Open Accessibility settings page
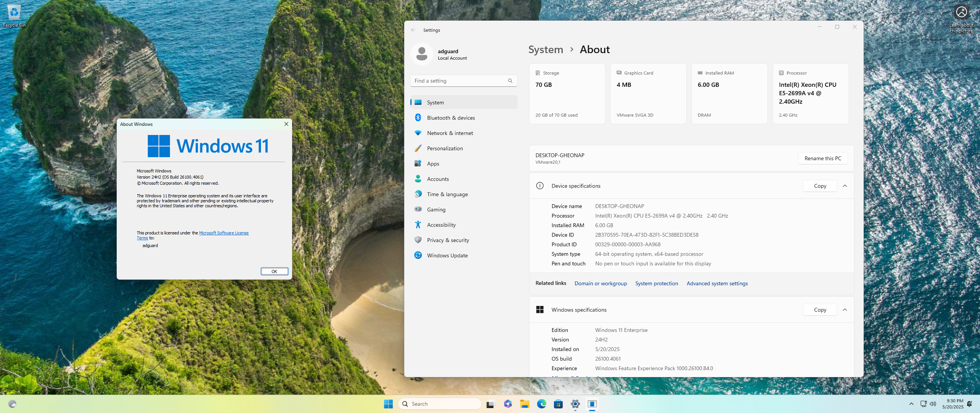The width and height of the screenshot is (980, 413). (441, 225)
